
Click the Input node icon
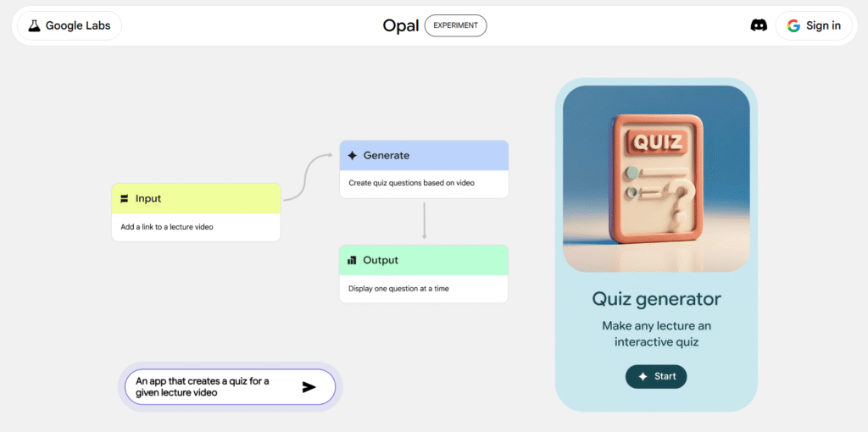[125, 199]
